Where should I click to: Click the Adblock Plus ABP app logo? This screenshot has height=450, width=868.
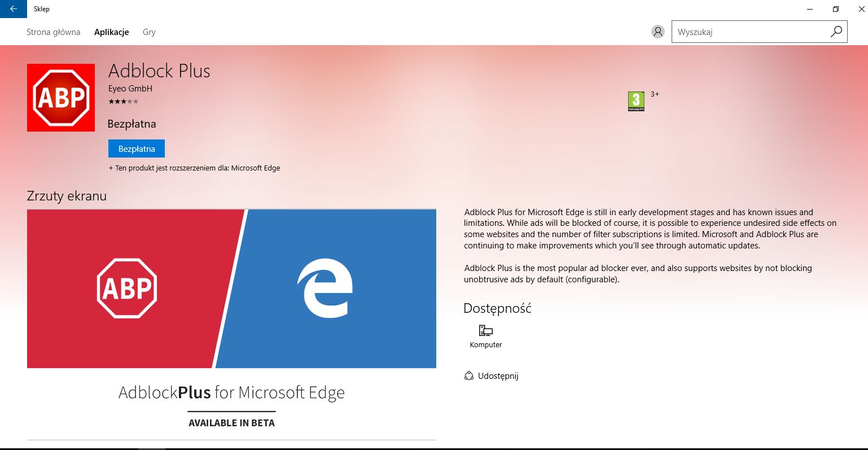61,98
